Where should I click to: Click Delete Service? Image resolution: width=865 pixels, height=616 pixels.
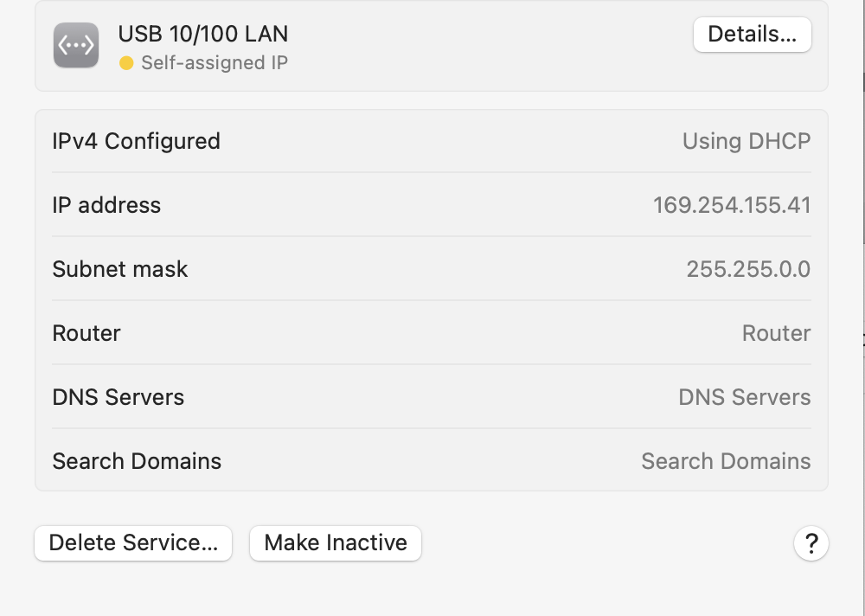(132, 543)
